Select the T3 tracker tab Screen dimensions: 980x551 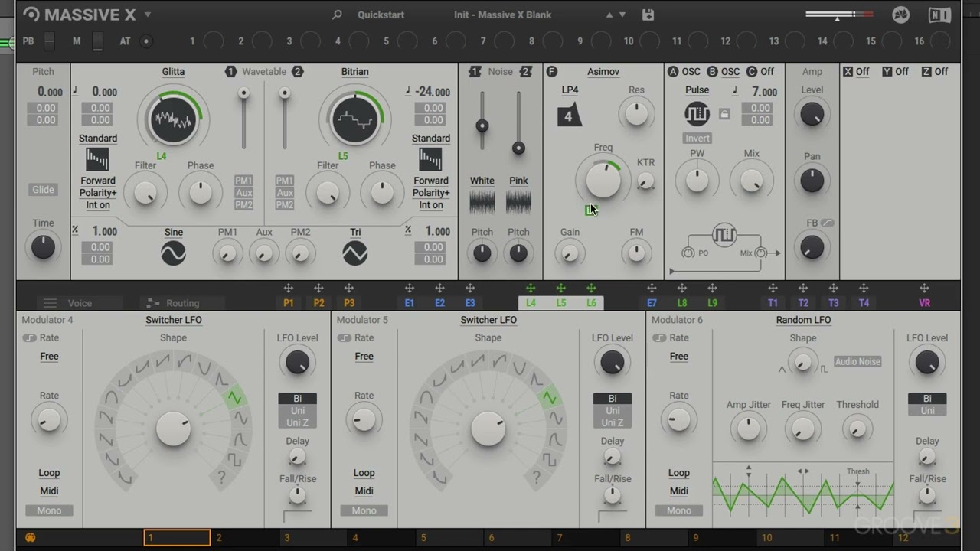coord(833,303)
